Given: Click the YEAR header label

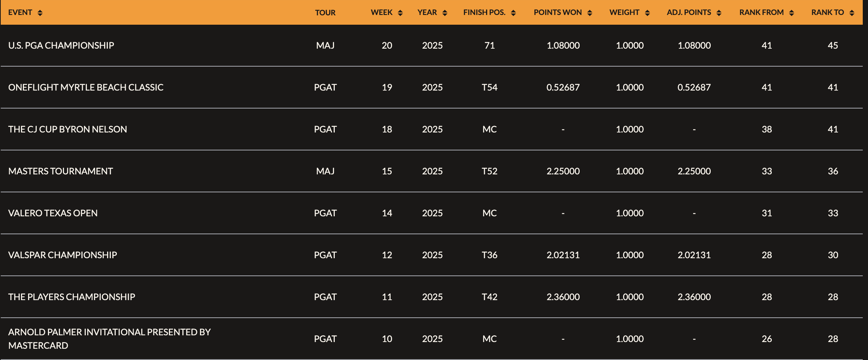Looking at the screenshot, I should point(427,12).
